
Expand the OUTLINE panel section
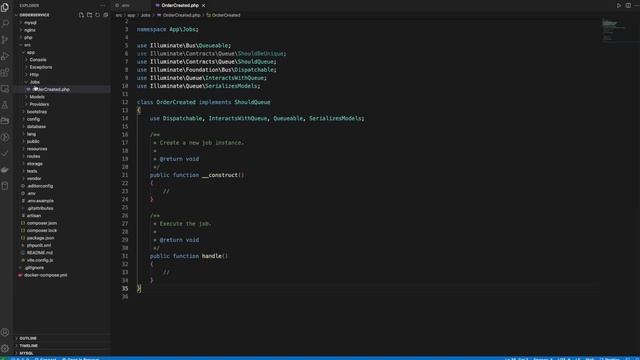(28, 338)
